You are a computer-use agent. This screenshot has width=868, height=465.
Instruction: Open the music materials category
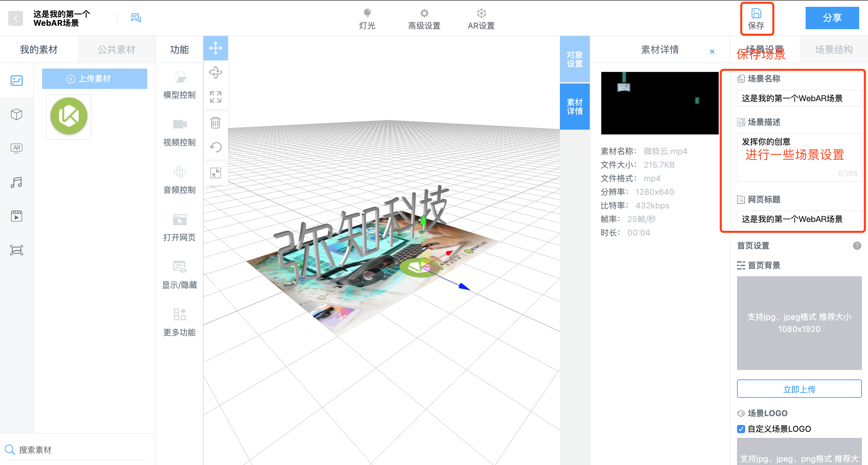click(x=16, y=183)
